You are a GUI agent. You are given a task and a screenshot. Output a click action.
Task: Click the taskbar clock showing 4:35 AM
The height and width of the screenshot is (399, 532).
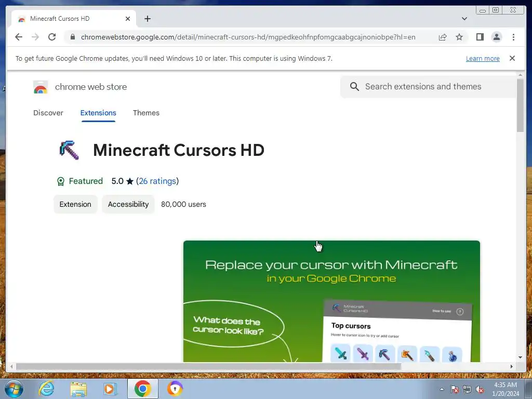pos(506,389)
